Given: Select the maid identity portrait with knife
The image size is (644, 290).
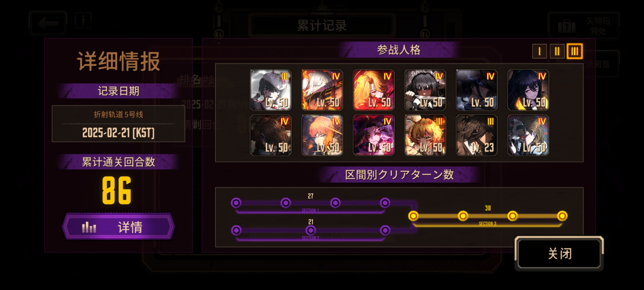Looking at the screenshot, I should 425,90.
